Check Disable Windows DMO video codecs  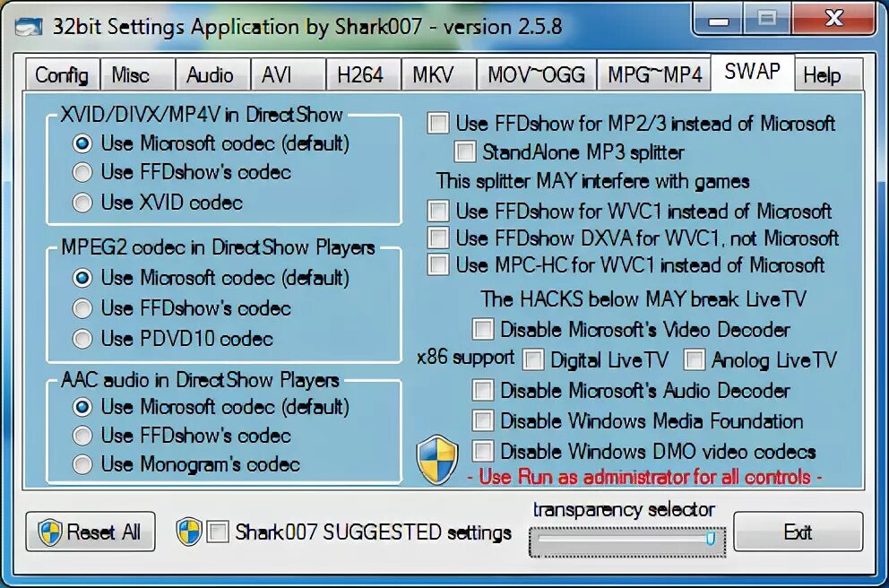tap(483, 452)
